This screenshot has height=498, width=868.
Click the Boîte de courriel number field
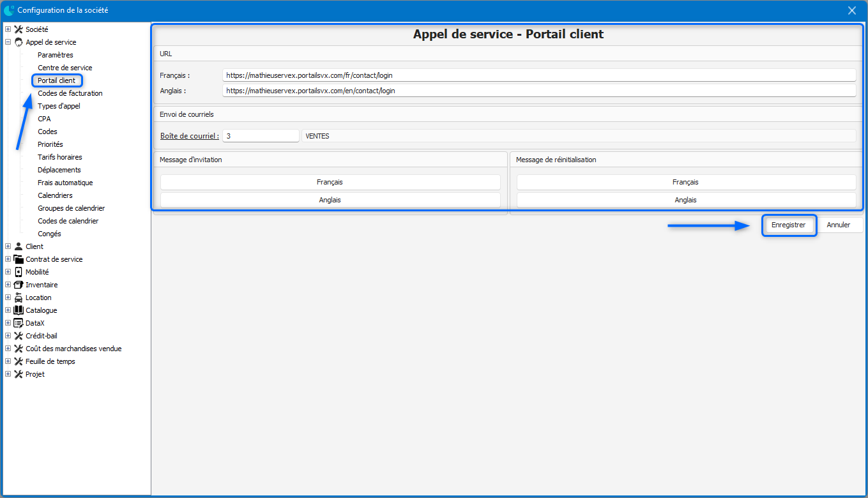[261, 136]
